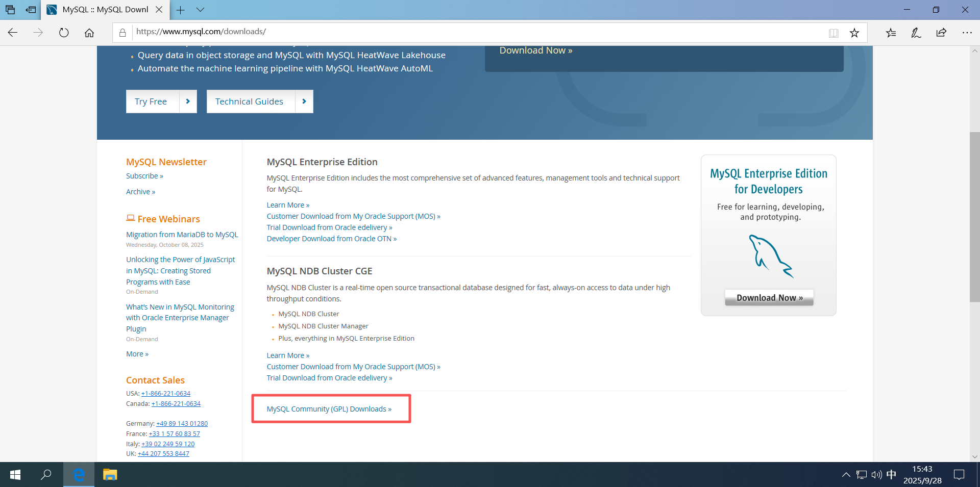Show hidden system tray icons
The height and width of the screenshot is (487, 980).
tap(846, 475)
